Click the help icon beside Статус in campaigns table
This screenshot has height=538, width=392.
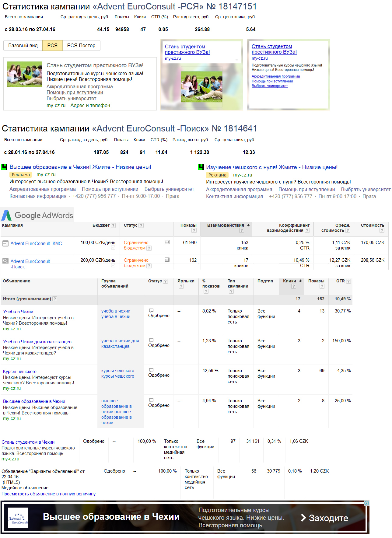coord(141,225)
